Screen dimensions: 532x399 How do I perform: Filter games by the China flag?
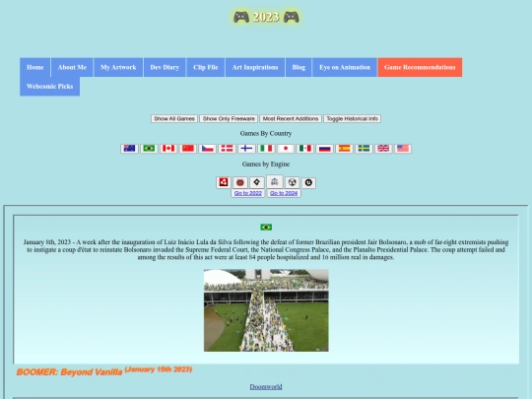(188, 149)
